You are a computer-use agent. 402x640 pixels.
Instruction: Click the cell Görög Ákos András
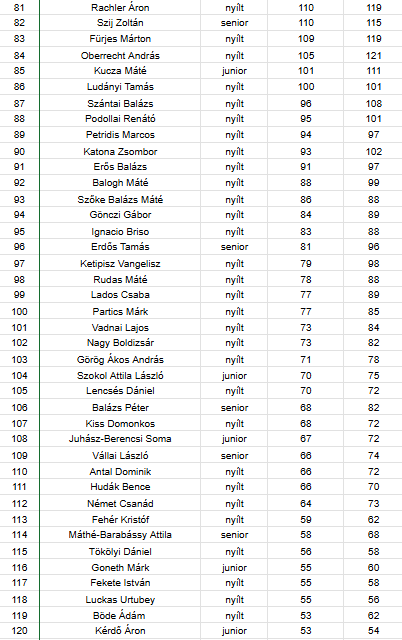coord(120,360)
